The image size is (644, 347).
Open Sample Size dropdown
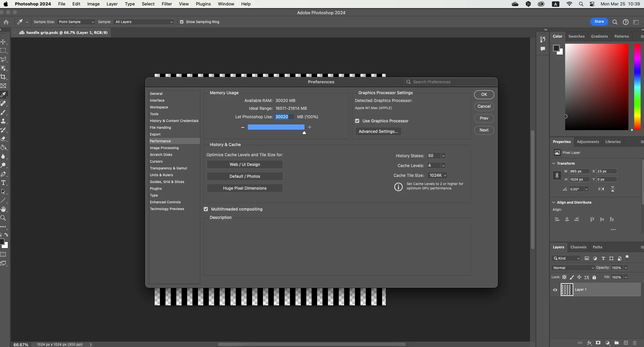(76, 22)
